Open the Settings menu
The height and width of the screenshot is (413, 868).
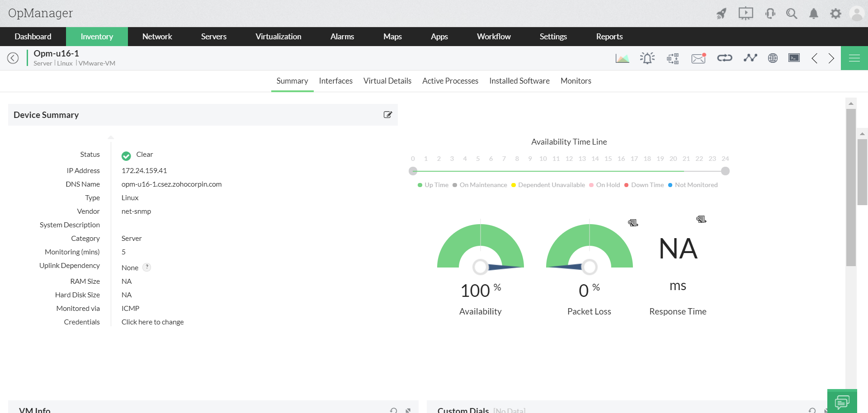click(553, 37)
